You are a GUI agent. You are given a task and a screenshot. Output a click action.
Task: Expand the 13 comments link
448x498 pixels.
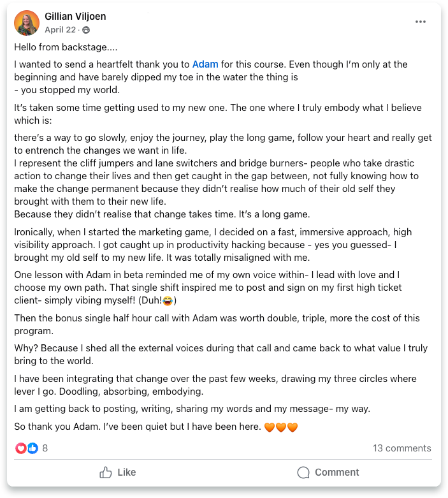(401, 448)
